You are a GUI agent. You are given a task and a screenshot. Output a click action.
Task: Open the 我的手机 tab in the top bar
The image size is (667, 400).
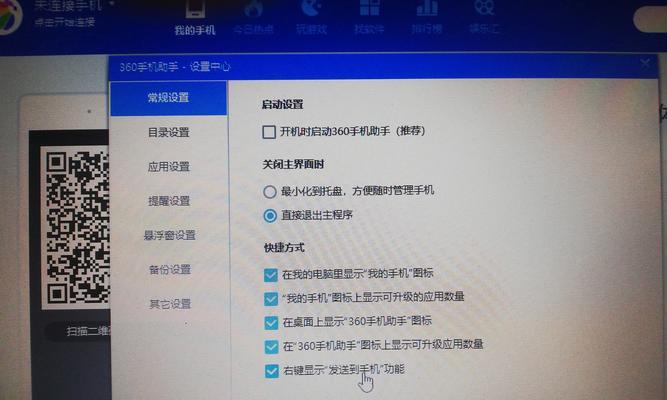coord(195,19)
